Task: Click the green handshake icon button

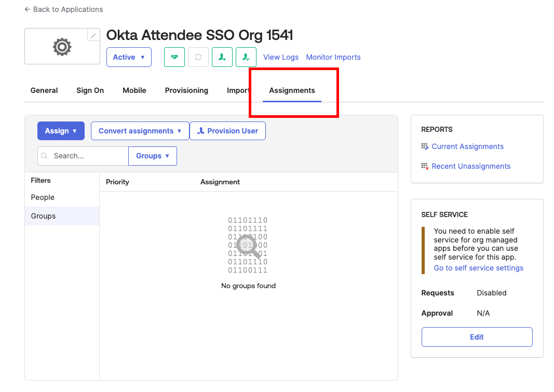Action: coord(174,57)
